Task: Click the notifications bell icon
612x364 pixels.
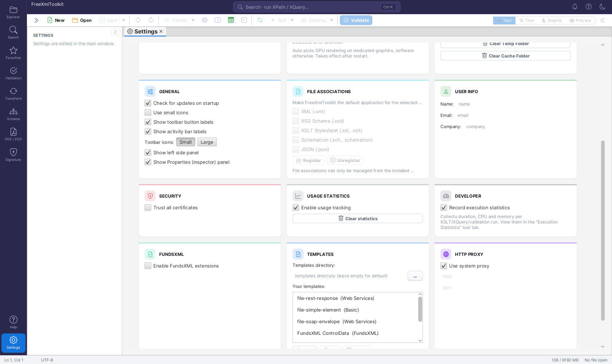Action: click(x=575, y=7)
